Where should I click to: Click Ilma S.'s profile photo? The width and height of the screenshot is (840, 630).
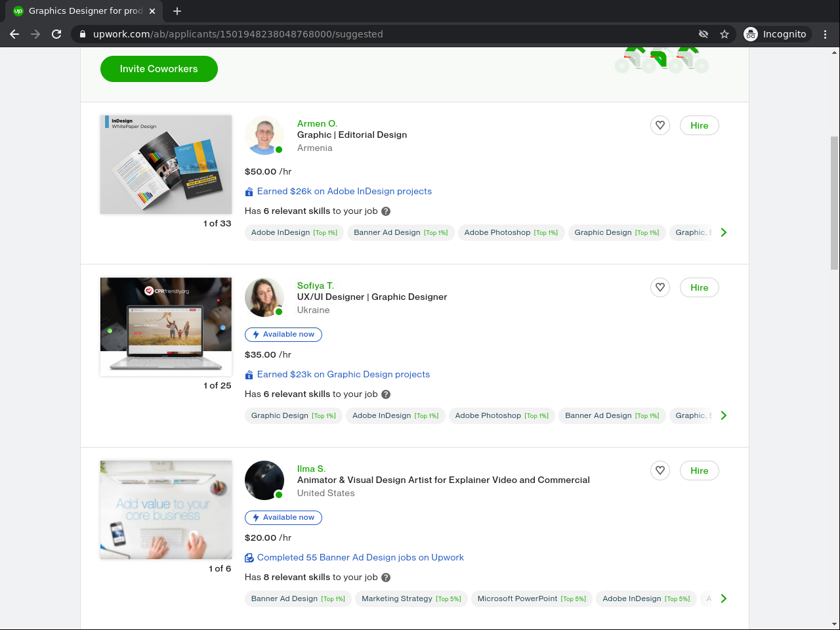[x=264, y=480]
